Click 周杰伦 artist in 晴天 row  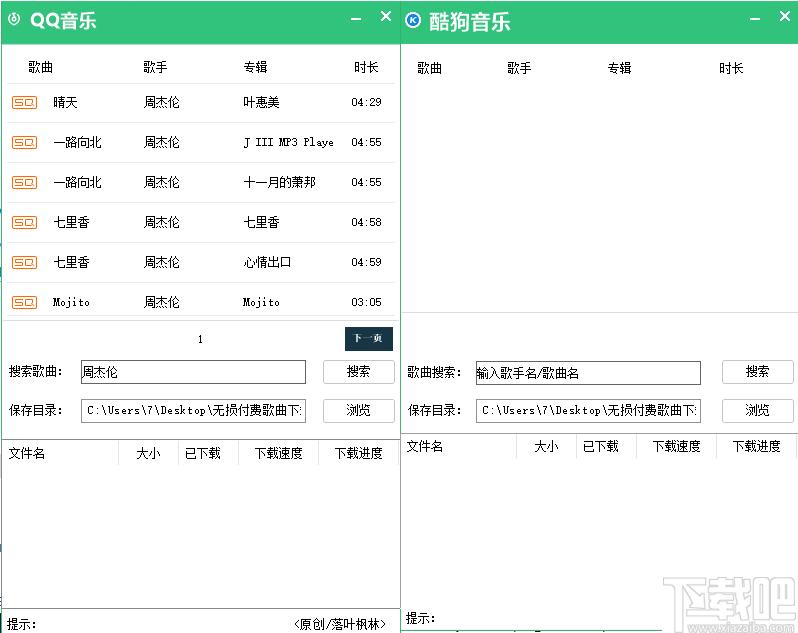point(161,102)
